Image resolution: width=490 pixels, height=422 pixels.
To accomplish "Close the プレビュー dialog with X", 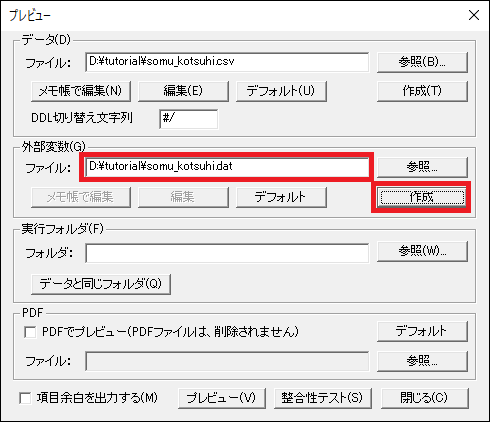I will point(474,15).
